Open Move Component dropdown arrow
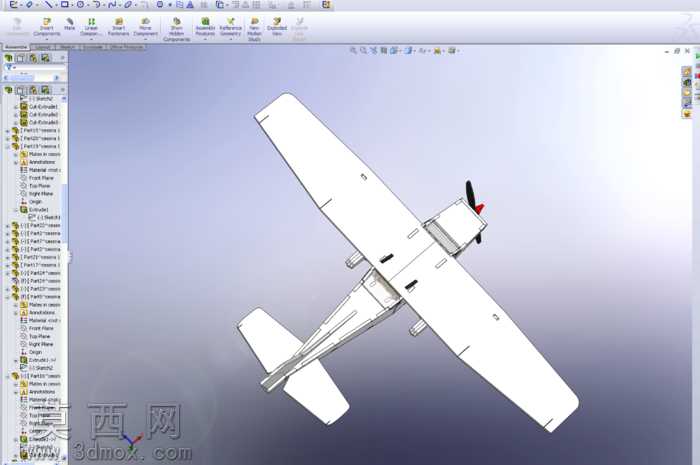This screenshot has width=700, height=465. point(145,39)
